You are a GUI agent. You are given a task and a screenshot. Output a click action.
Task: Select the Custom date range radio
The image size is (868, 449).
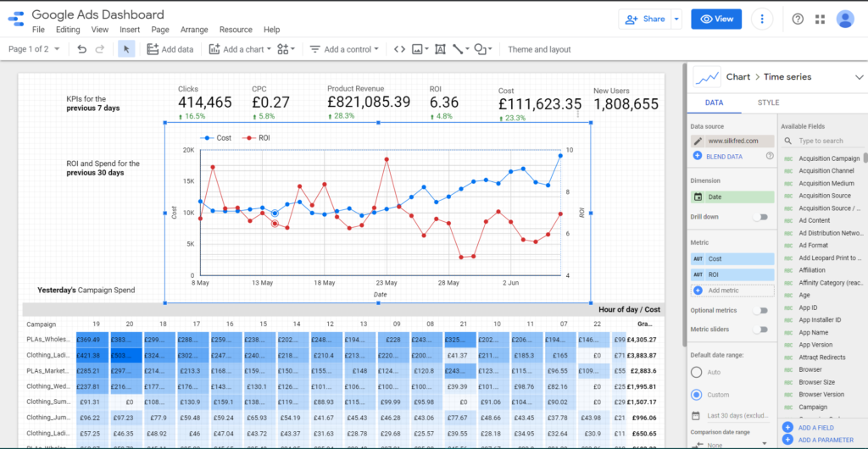697,395
